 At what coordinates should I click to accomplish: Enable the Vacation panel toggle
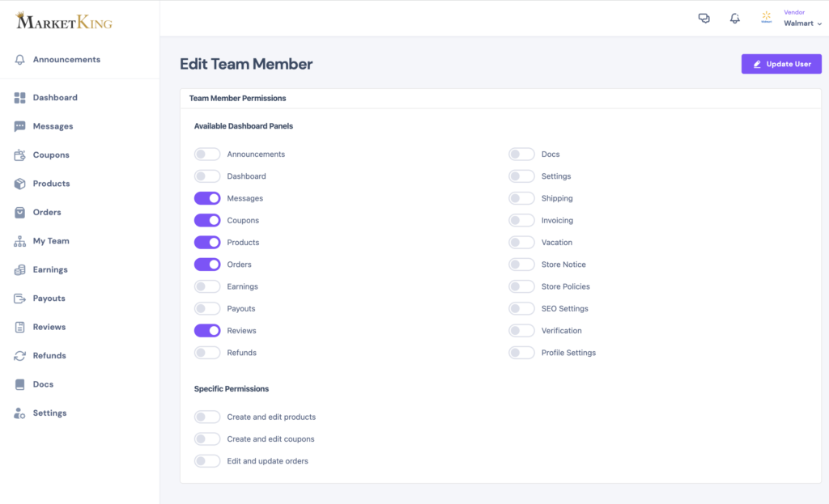[522, 243]
